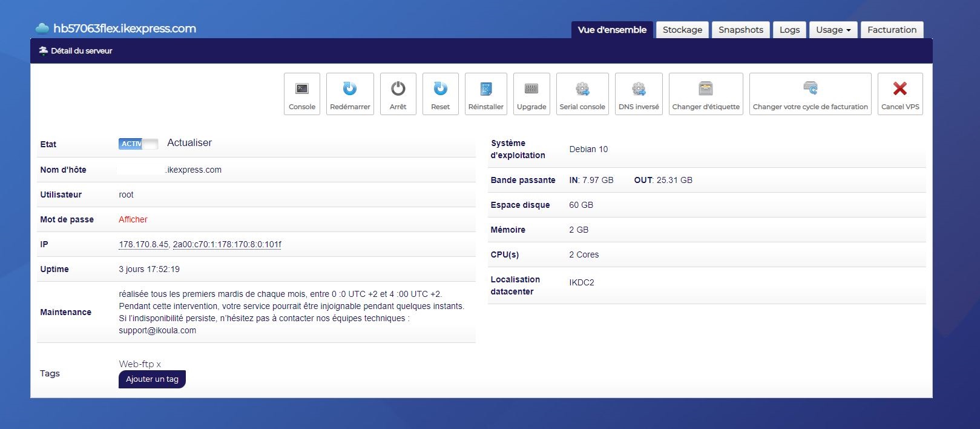Open the Snapshots tab
The width and height of the screenshot is (980, 429).
tap(741, 30)
